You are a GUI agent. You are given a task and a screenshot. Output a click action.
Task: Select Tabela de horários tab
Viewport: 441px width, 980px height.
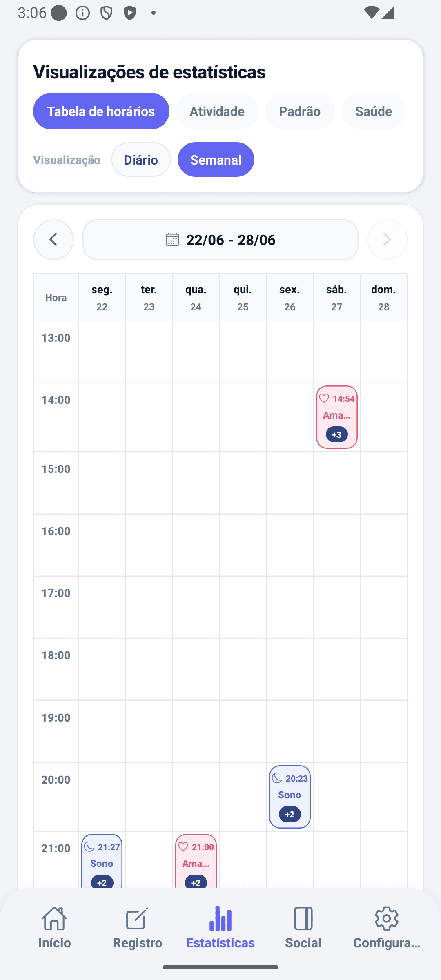click(x=101, y=111)
